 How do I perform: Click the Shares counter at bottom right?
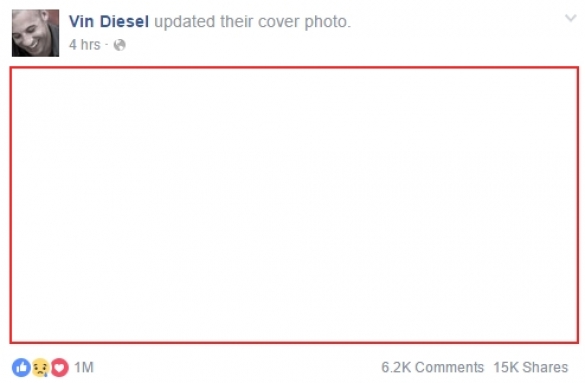[531, 367]
